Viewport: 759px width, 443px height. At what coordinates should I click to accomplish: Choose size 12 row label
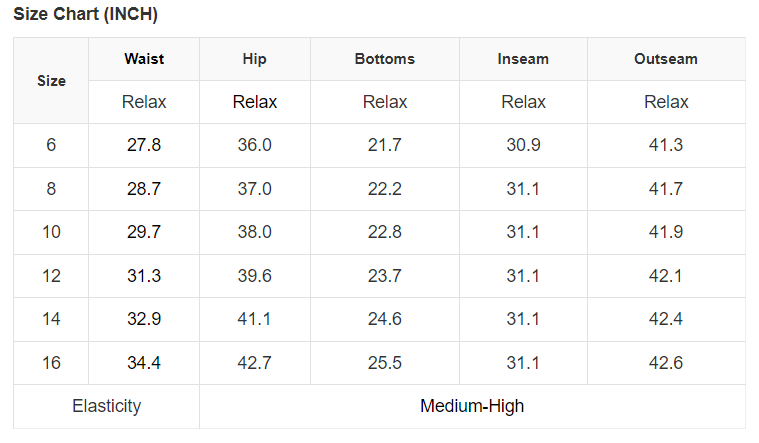tap(51, 276)
